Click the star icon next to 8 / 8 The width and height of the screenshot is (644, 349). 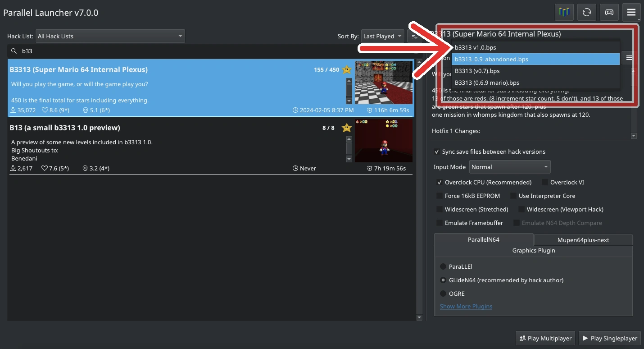coord(346,128)
